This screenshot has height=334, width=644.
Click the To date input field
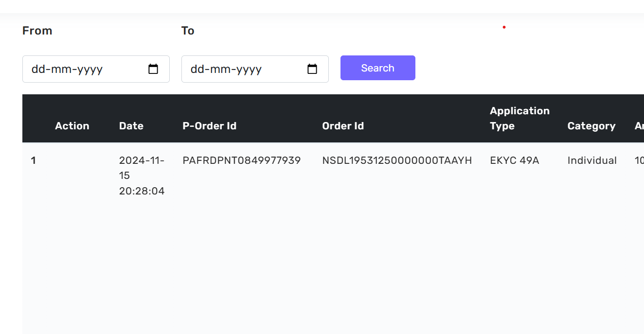click(x=242, y=69)
